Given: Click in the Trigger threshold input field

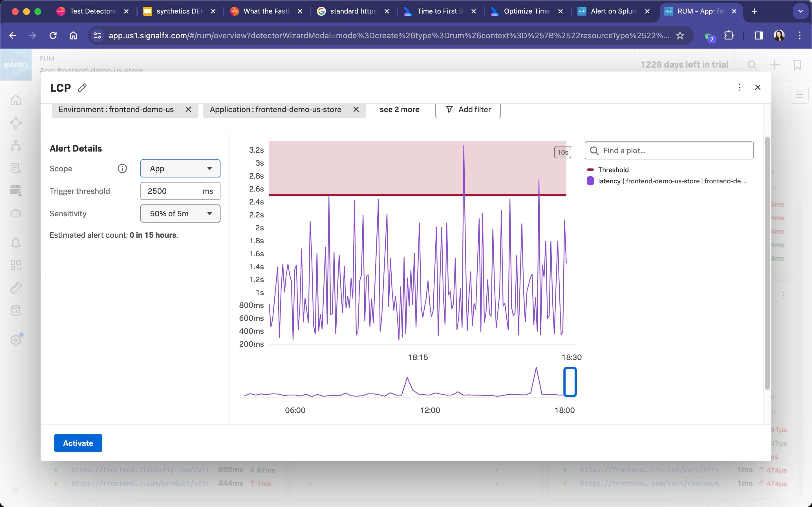Looking at the screenshot, I should coord(171,191).
